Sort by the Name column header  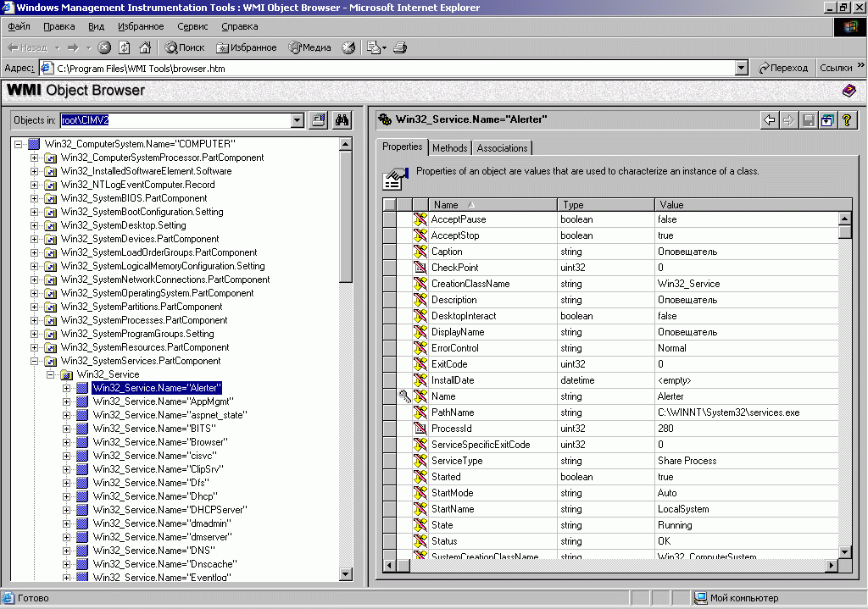pos(492,205)
